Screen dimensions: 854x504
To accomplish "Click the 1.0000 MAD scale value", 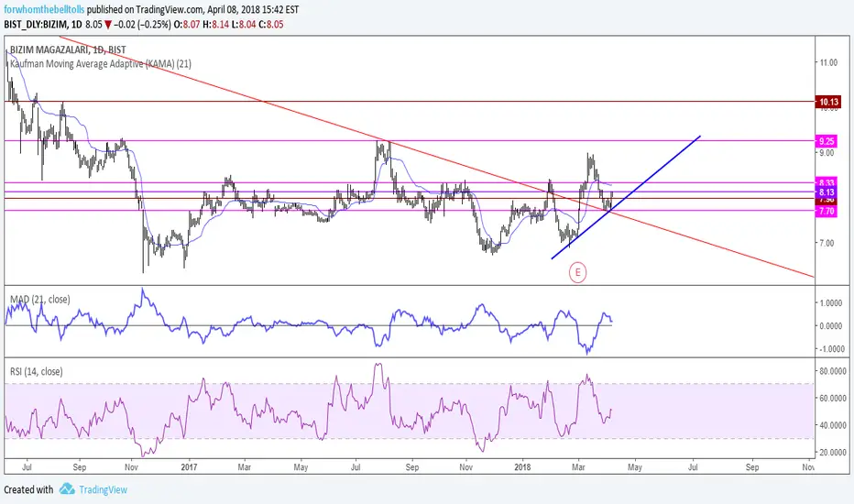I will pyautogui.click(x=831, y=303).
